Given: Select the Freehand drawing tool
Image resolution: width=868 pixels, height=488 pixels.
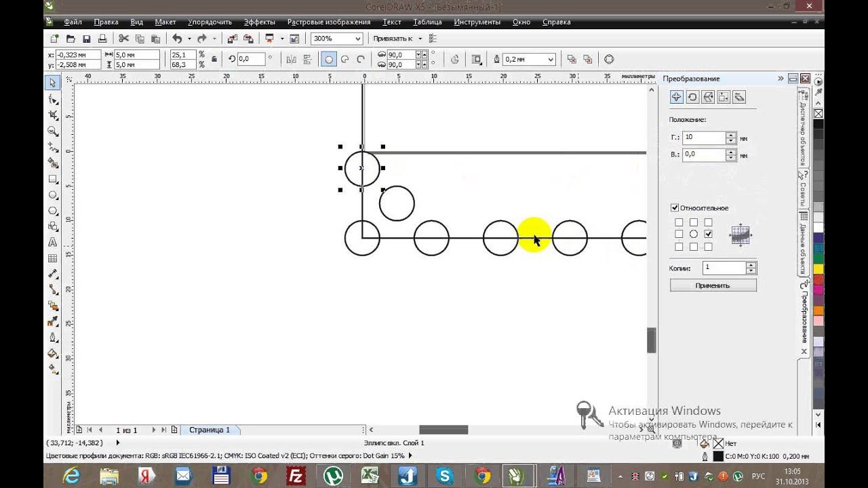Looking at the screenshot, I should coord(52,147).
